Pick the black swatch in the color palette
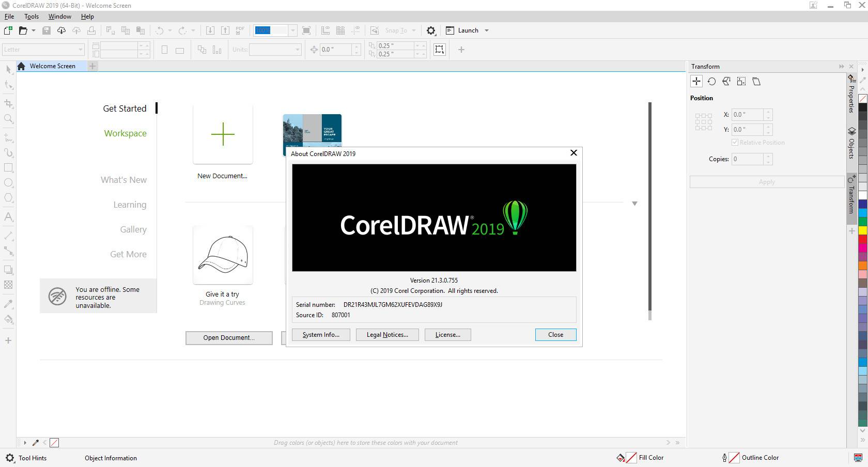The width and height of the screenshot is (868, 467). (863, 107)
